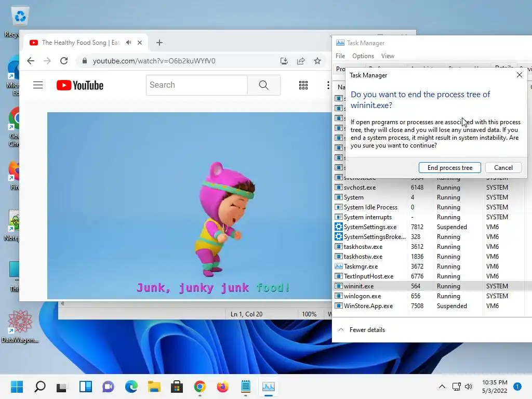This screenshot has height=399, width=532.
Task: Collapse Task Manager with Fewer details
Action: click(362, 330)
